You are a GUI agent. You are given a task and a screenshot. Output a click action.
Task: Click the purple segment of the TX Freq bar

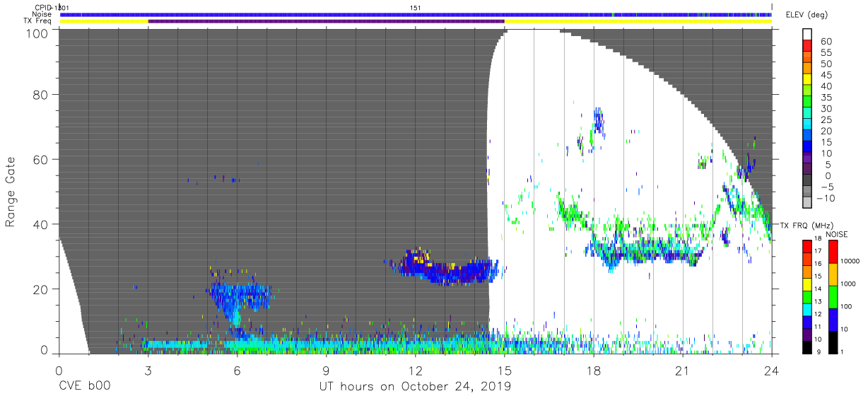tap(327, 21)
